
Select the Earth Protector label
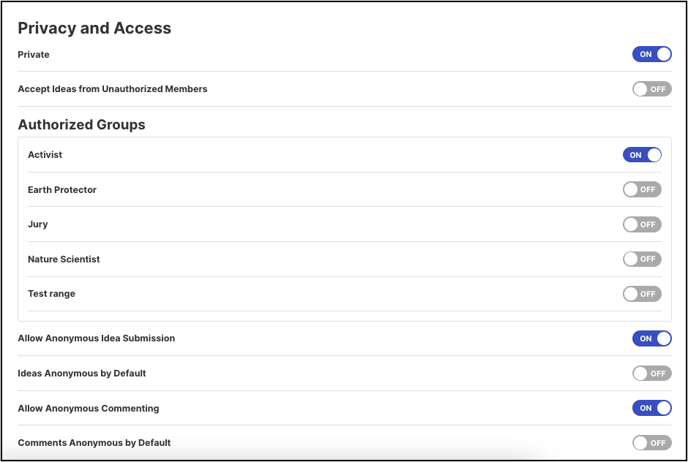coord(62,190)
